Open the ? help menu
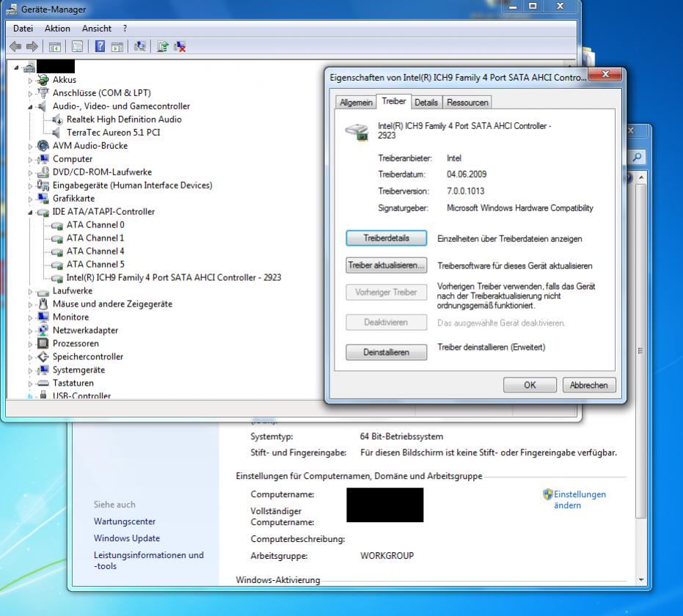 (x=125, y=29)
